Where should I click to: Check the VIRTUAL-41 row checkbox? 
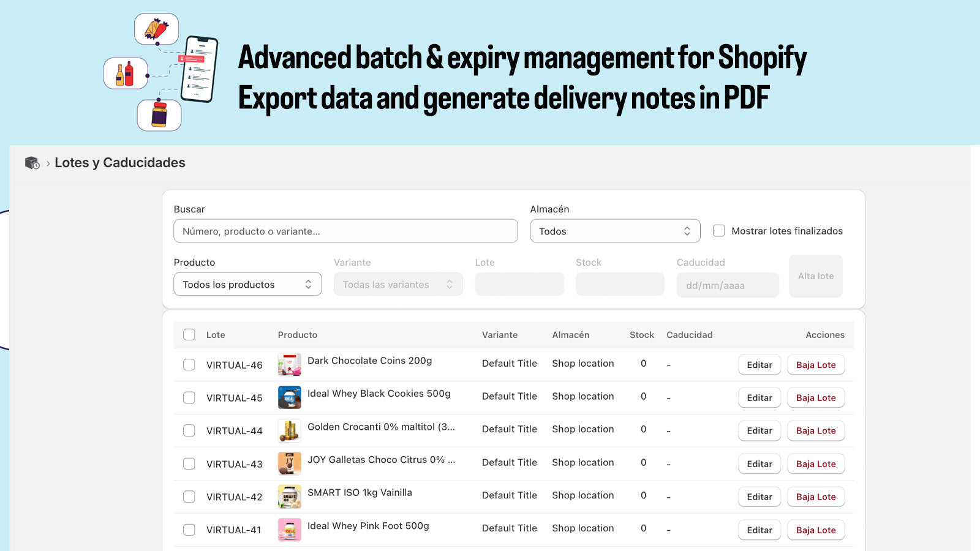[189, 530]
